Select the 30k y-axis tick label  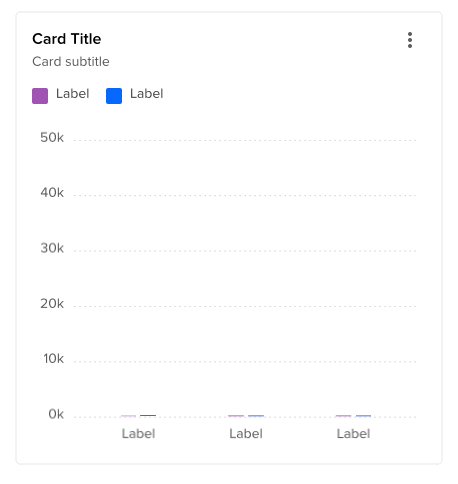click(52, 248)
